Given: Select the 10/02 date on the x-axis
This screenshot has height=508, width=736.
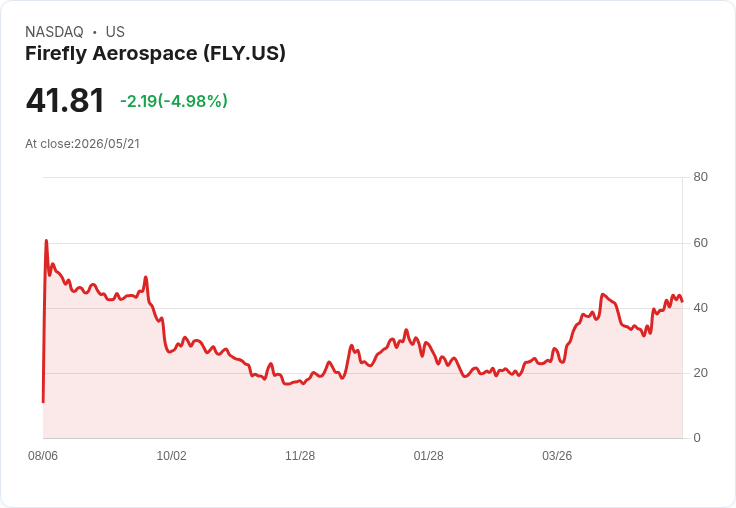Looking at the screenshot, I should click(171, 456).
